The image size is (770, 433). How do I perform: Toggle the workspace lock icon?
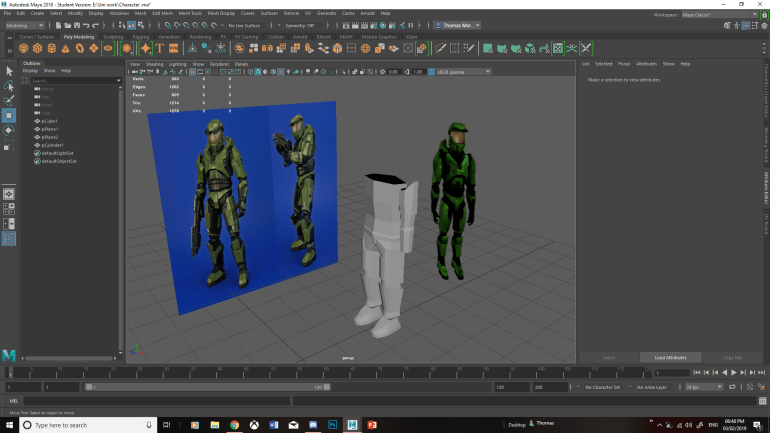[x=764, y=15]
